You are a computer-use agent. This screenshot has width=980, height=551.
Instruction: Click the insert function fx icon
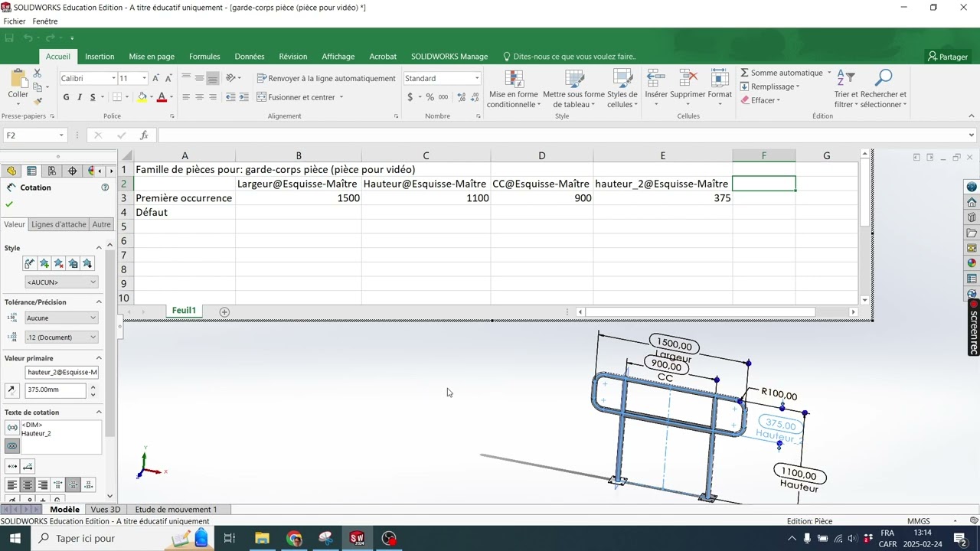pos(144,135)
